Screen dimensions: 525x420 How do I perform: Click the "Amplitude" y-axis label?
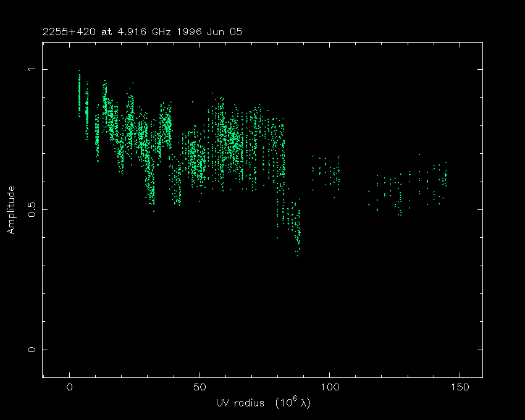[x=10, y=209]
